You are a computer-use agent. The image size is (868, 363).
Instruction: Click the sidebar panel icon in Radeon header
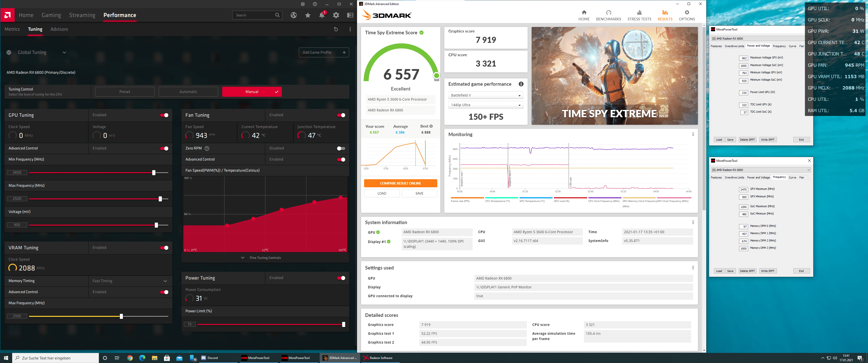[350, 15]
